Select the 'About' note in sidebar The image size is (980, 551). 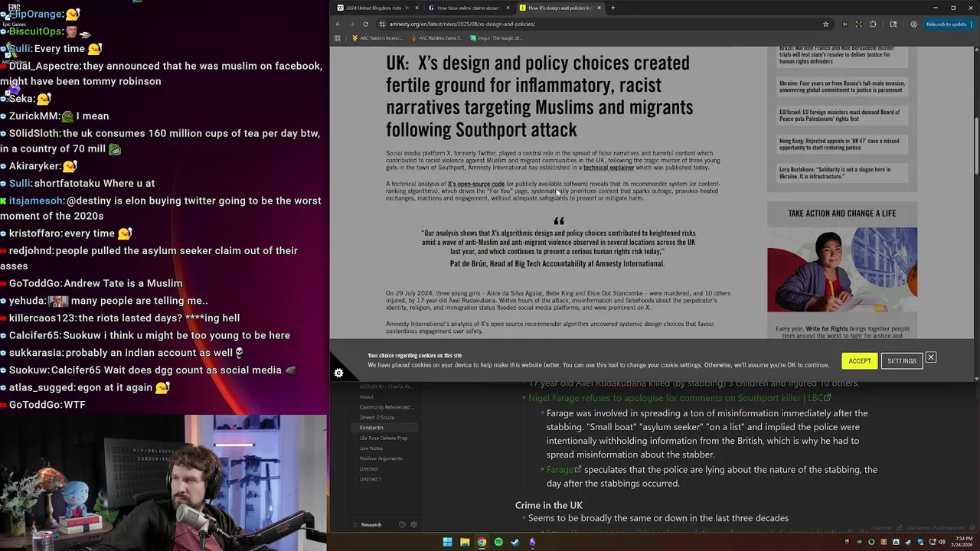click(367, 396)
